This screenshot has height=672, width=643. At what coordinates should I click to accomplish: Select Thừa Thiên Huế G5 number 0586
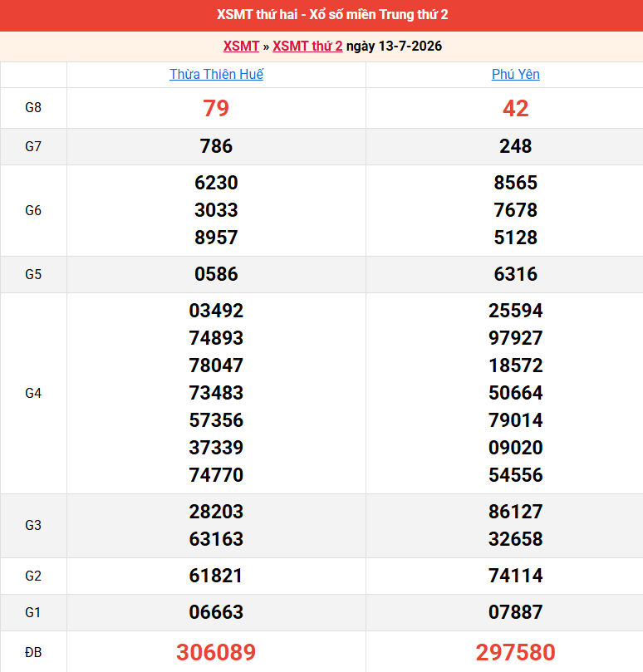tap(216, 274)
